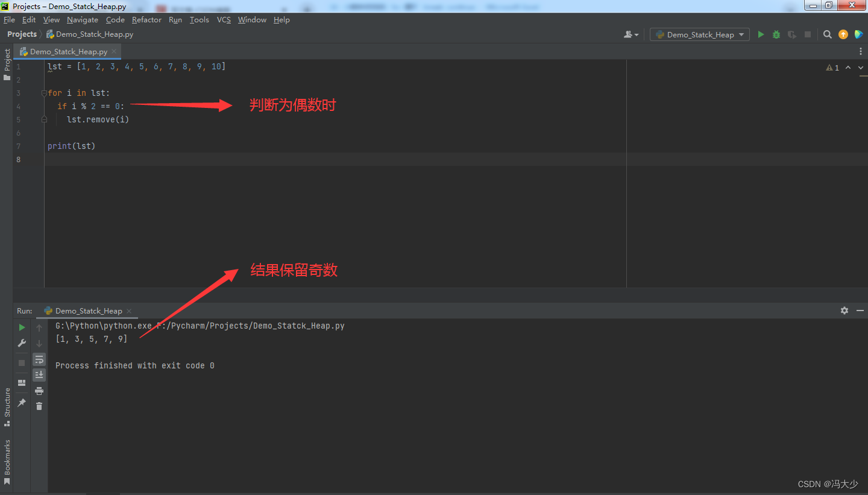Screen dimensions: 868x495
Task: Open the Edit menu
Action: coord(29,20)
